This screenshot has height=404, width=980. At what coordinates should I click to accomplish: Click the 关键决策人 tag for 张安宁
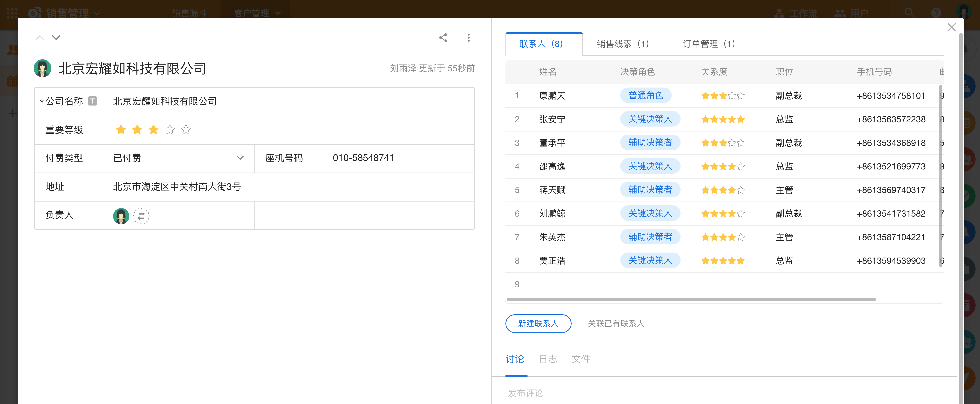click(650, 119)
